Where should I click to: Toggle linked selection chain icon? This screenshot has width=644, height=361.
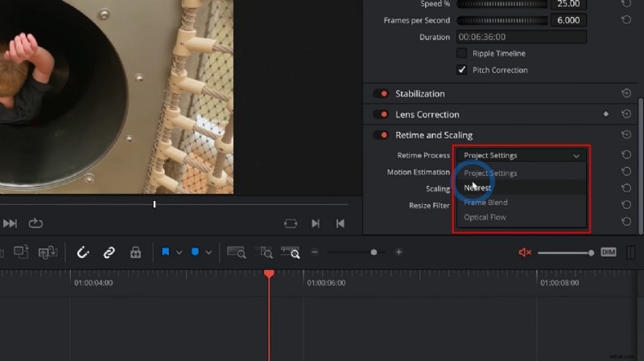coord(109,252)
